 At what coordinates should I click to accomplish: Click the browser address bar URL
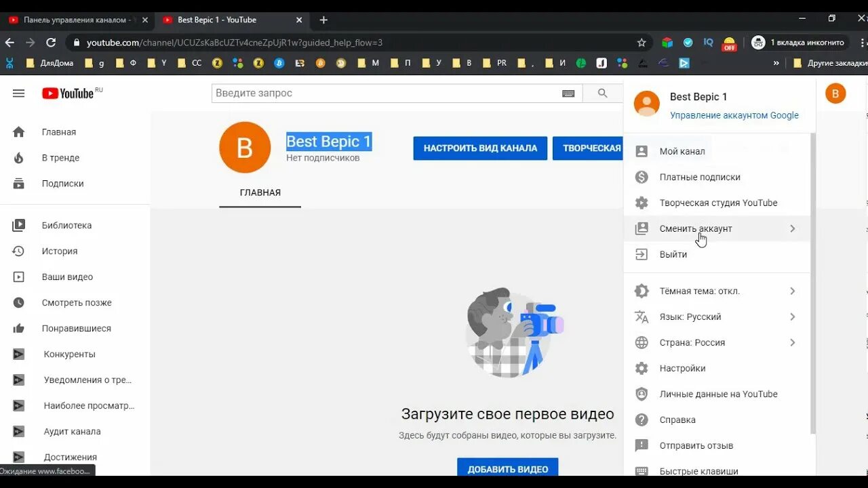[235, 43]
